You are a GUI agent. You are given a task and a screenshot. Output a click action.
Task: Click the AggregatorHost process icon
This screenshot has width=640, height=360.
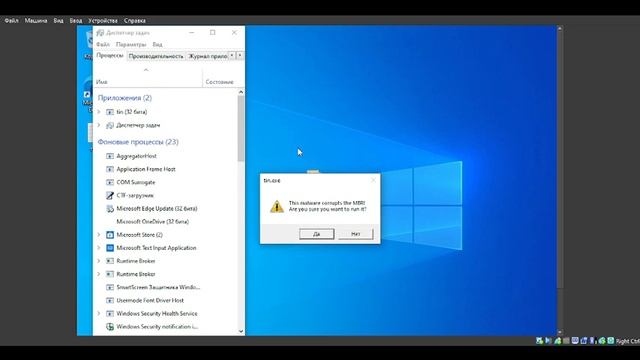(110, 156)
